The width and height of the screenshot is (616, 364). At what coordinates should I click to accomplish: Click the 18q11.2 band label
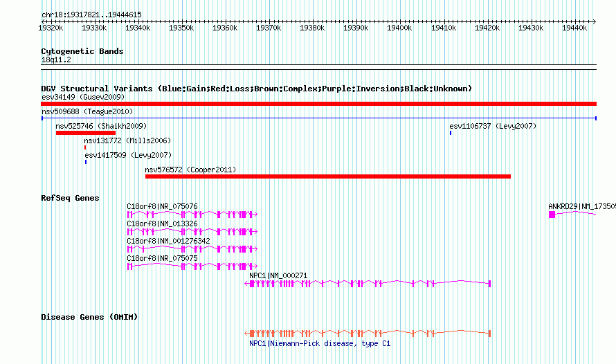[x=56, y=60]
